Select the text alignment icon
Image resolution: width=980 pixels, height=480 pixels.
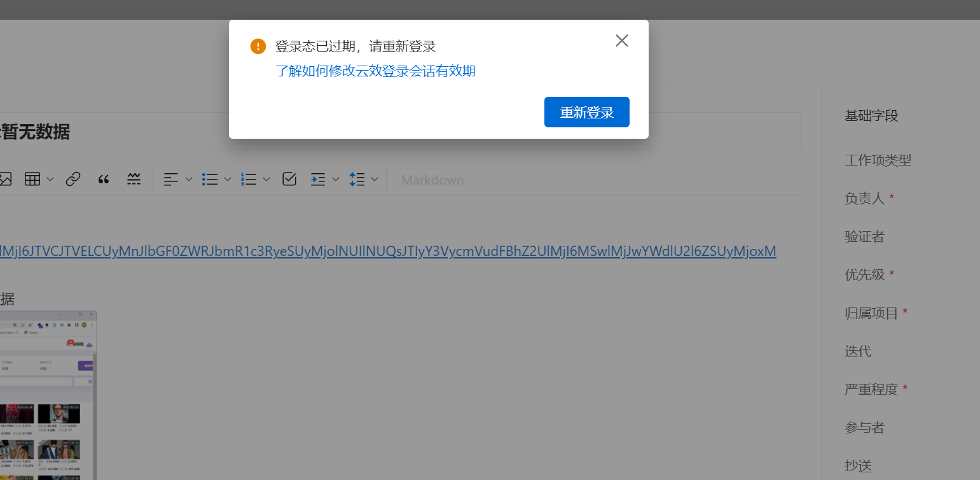coord(170,179)
